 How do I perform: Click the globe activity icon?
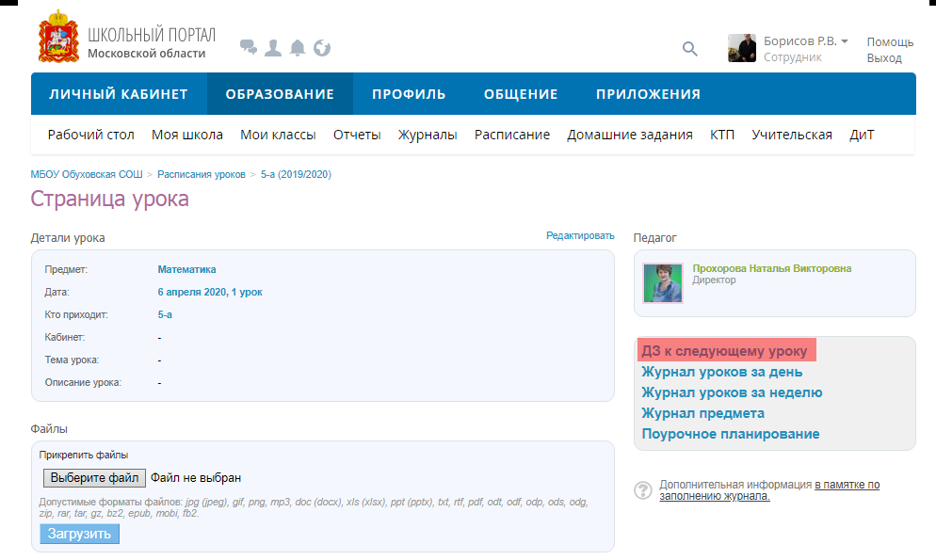pos(322,48)
